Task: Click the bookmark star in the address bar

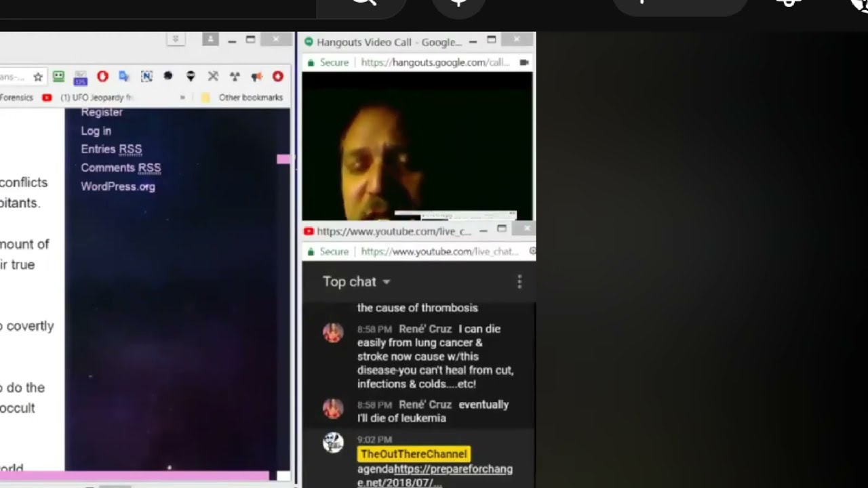Action: pos(38,77)
